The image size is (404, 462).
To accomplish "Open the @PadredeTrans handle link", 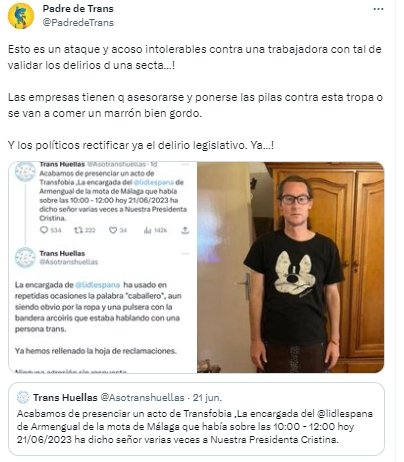I will 78,23.
